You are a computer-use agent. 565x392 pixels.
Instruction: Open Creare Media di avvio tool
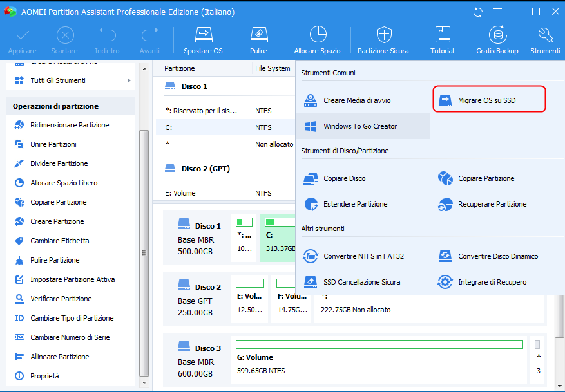click(363, 100)
